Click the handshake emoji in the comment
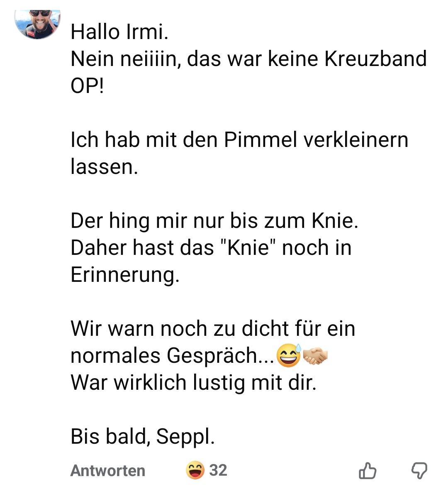Screen dimensions: 448x489 [x=315, y=356]
